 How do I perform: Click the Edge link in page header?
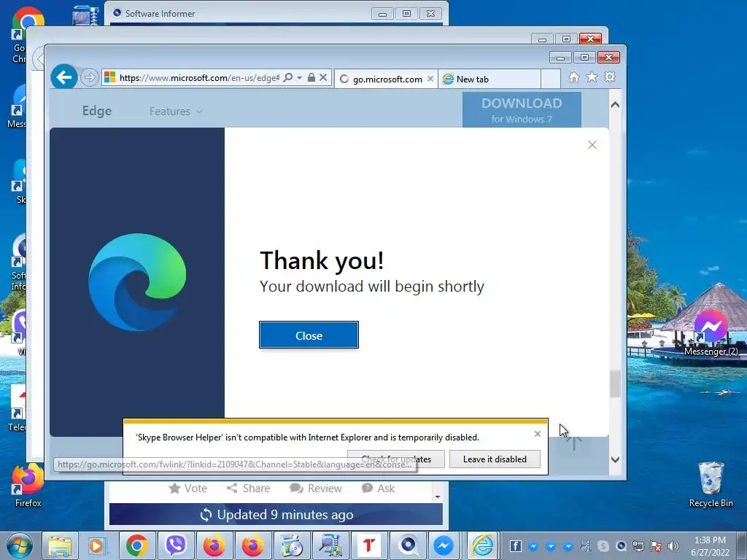[x=97, y=111]
